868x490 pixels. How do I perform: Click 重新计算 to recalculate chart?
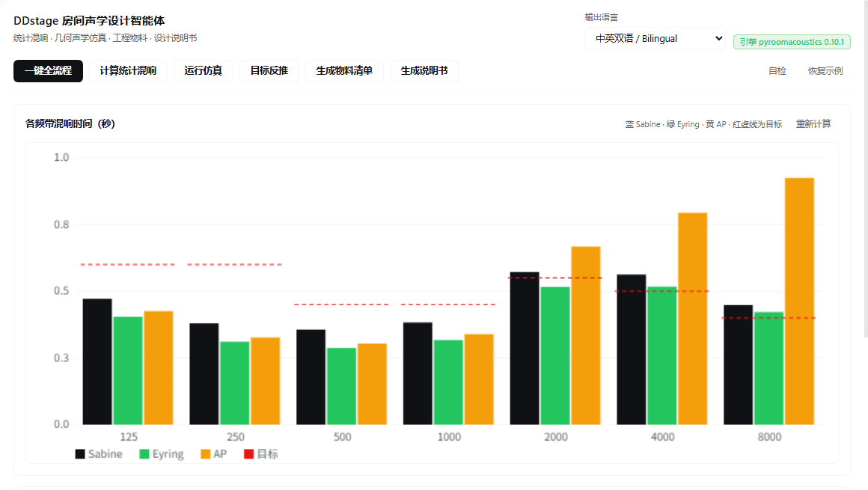pos(813,124)
